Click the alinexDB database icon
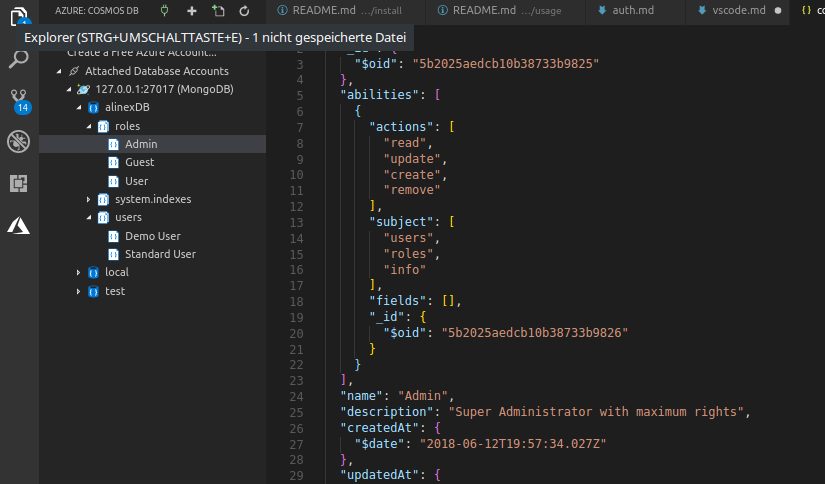Image resolution: width=825 pixels, height=484 pixels. pos(93,108)
